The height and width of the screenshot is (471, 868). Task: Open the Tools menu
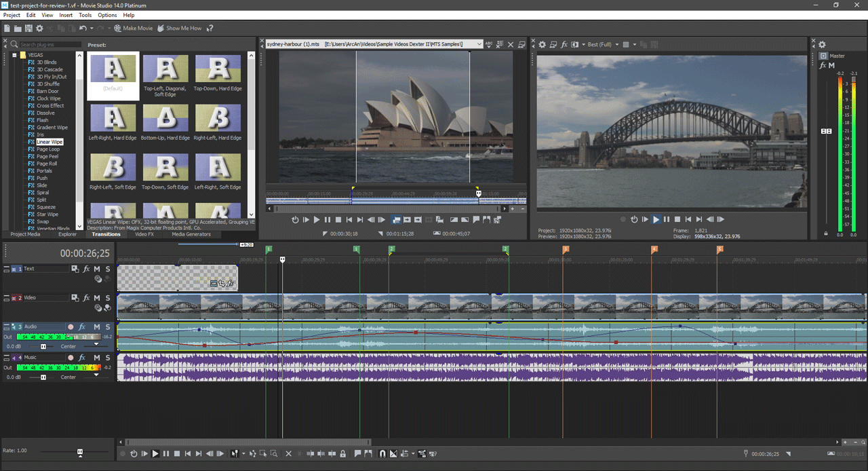(85, 15)
